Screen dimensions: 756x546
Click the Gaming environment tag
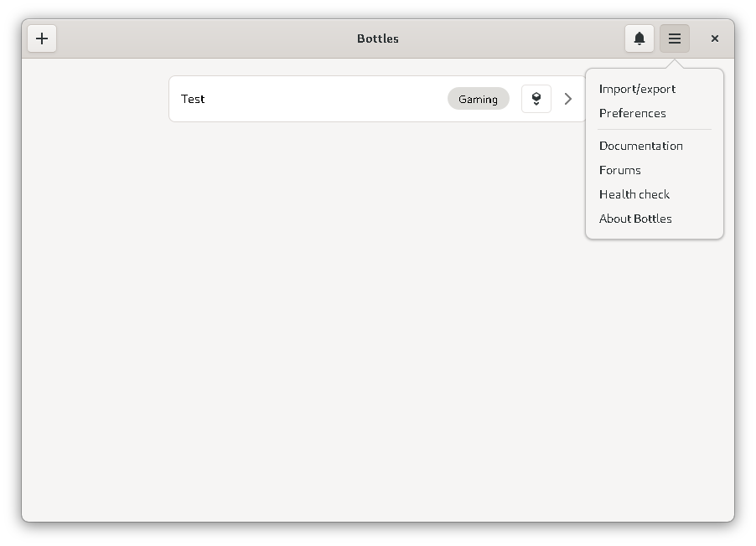tap(479, 99)
